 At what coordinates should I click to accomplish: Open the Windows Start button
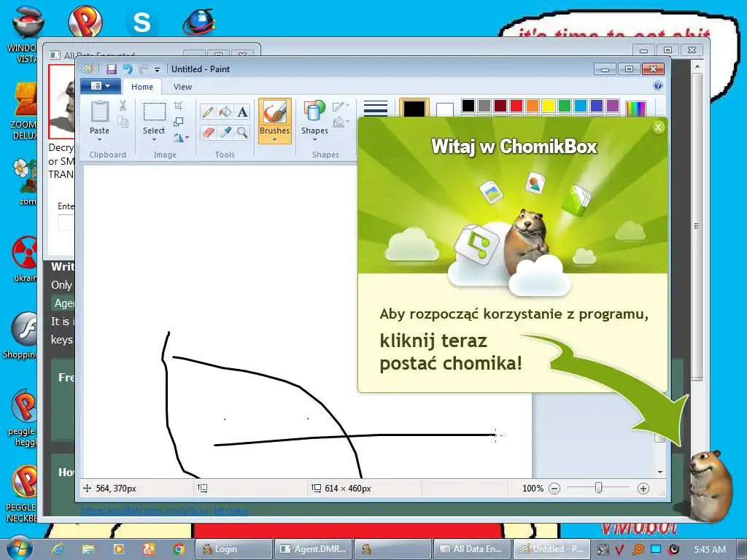click(18, 548)
